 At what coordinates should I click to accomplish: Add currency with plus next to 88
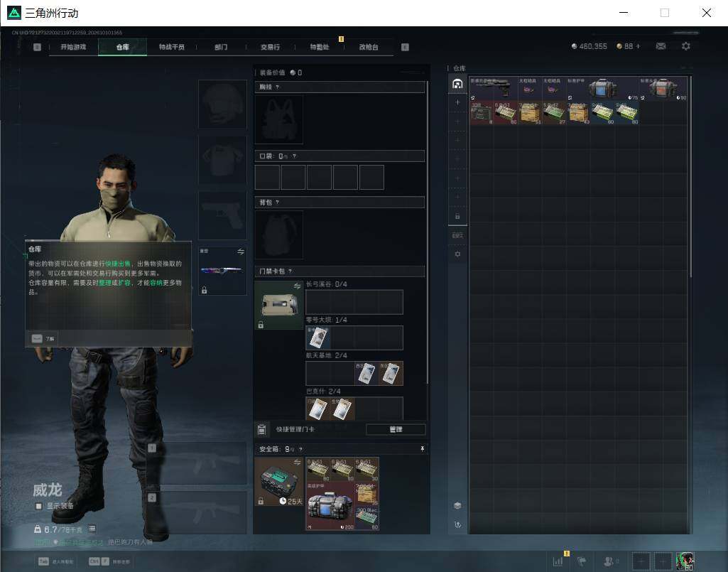point(638,46)
